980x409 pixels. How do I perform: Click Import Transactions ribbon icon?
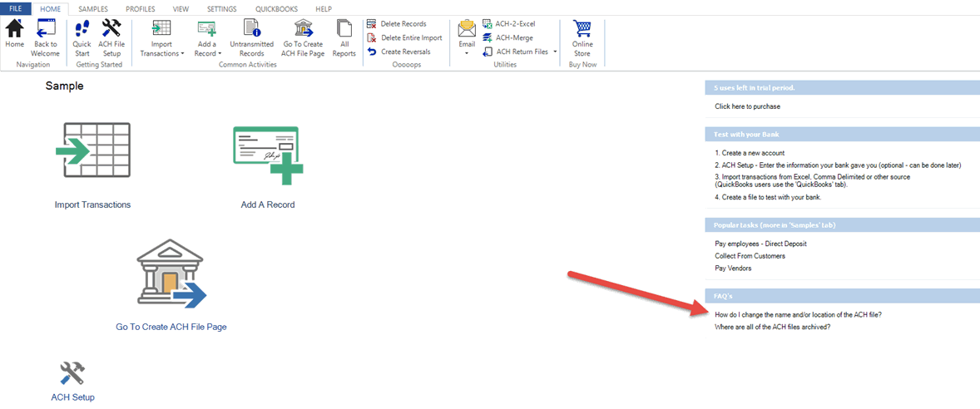(x=162, y=29)
